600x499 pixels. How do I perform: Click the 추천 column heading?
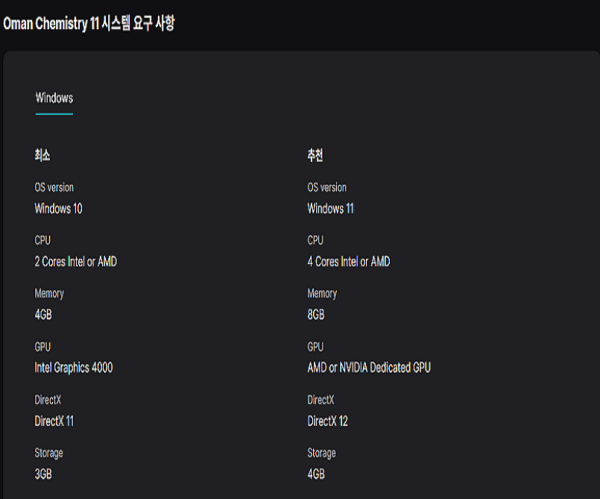315,156
